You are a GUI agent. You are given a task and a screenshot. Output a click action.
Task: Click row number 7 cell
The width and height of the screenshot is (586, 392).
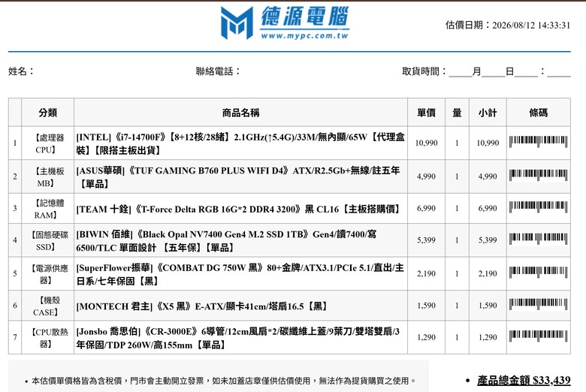[15, 337]
